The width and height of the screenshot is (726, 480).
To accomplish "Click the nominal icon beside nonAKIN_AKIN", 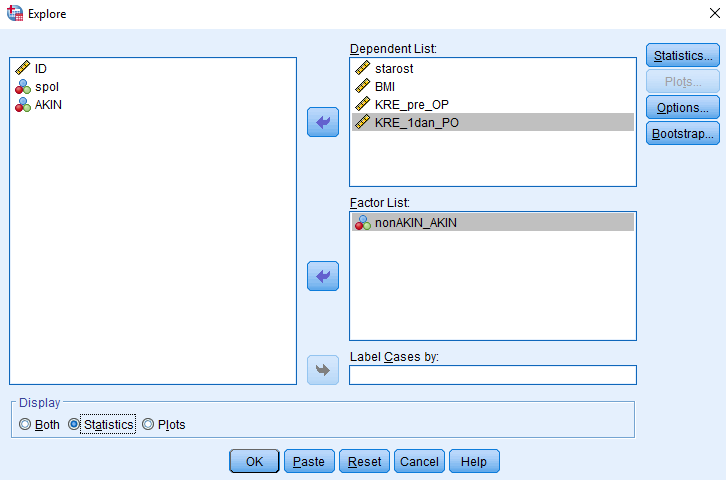I will tap(363, 223).
